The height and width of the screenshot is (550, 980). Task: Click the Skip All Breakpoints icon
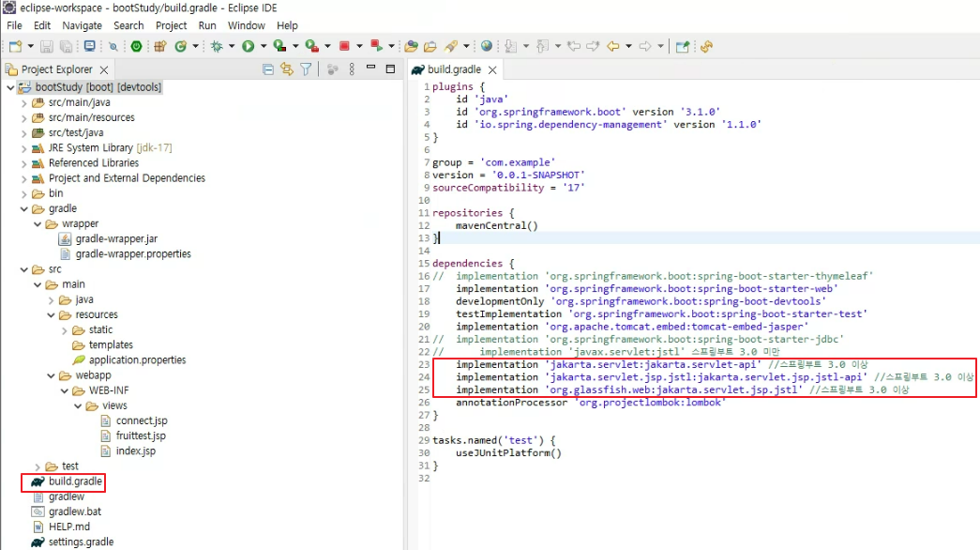113,46
